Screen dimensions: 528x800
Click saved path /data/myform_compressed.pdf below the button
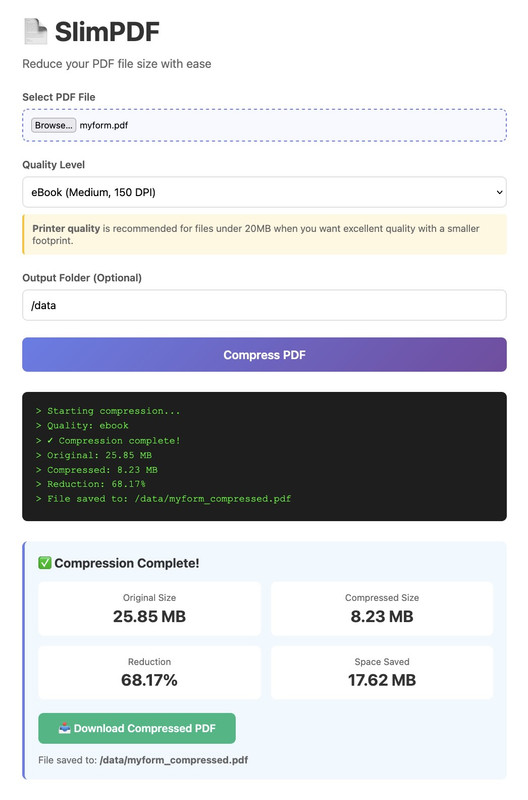click(x=174, y=760)
